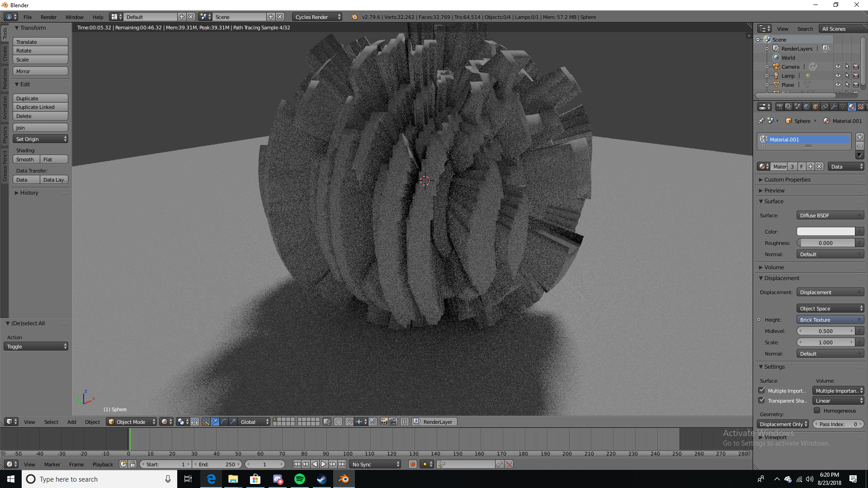868x488 pixels.
Task: Expand the Preview panel
Action: [774, 190]
